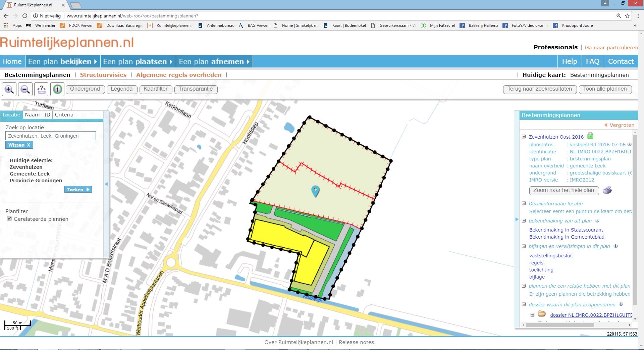Collapse dossier waarin dit plan is opgenomen
This screenshot has height=350, width=644.
pyautogui.click(x=524, y=304)
